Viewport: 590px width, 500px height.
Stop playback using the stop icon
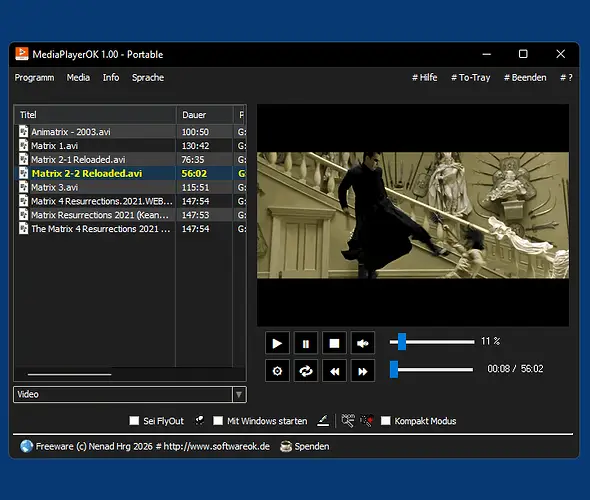[x=334, y=343]
